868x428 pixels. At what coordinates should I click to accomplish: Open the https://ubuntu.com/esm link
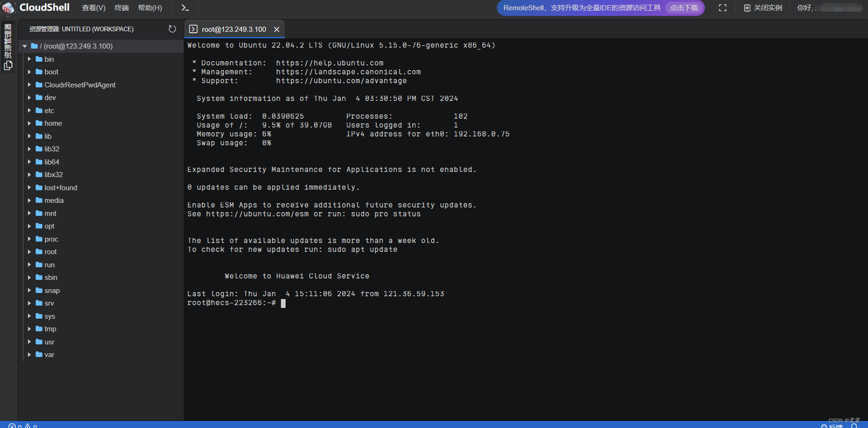tap(258, 214)
